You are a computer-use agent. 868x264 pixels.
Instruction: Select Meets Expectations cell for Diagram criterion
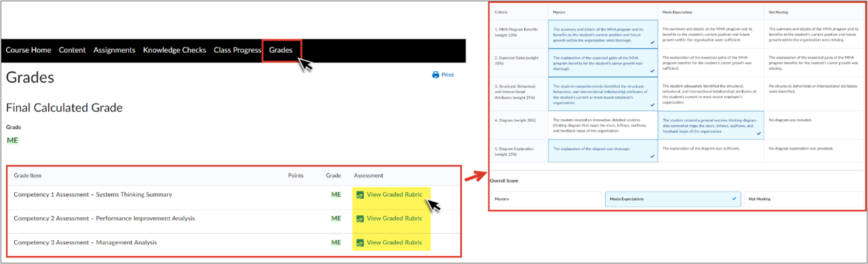click(711, 125)
